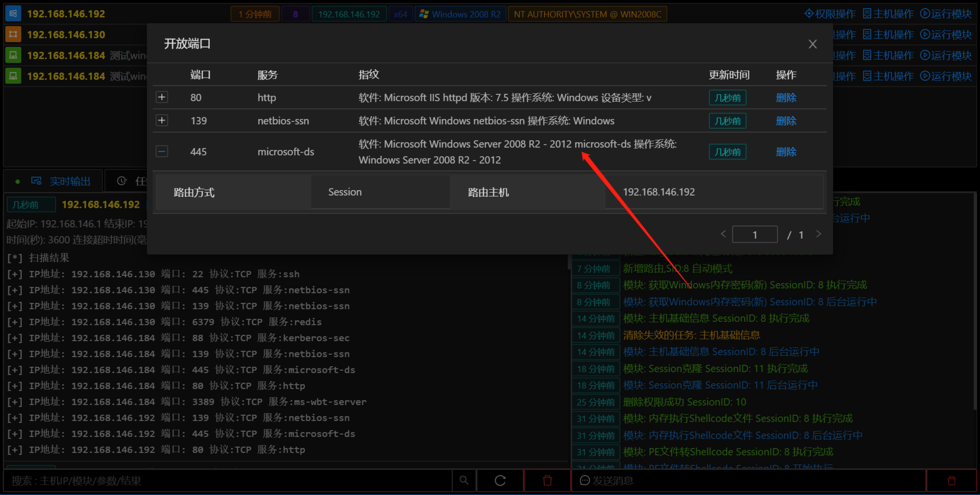This screenshot has height=495, width=980.
Task: Click 删除 link for port 139
Action: (786, 121)
